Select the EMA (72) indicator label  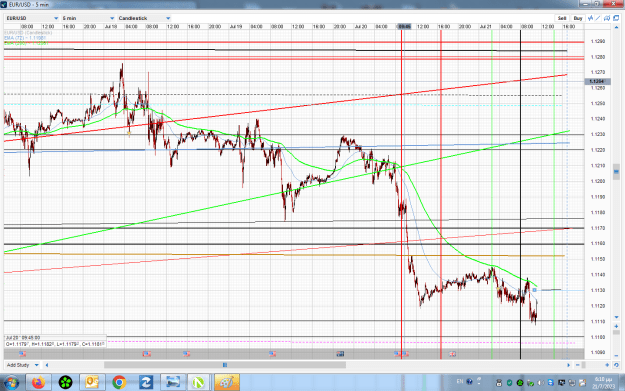tap(25, 38)
